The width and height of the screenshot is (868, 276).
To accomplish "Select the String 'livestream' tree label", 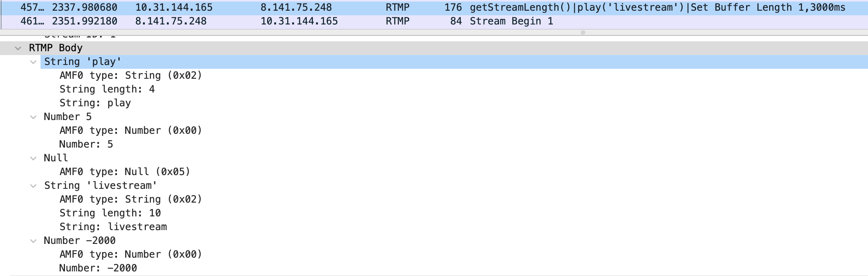I will coord(100,186).
